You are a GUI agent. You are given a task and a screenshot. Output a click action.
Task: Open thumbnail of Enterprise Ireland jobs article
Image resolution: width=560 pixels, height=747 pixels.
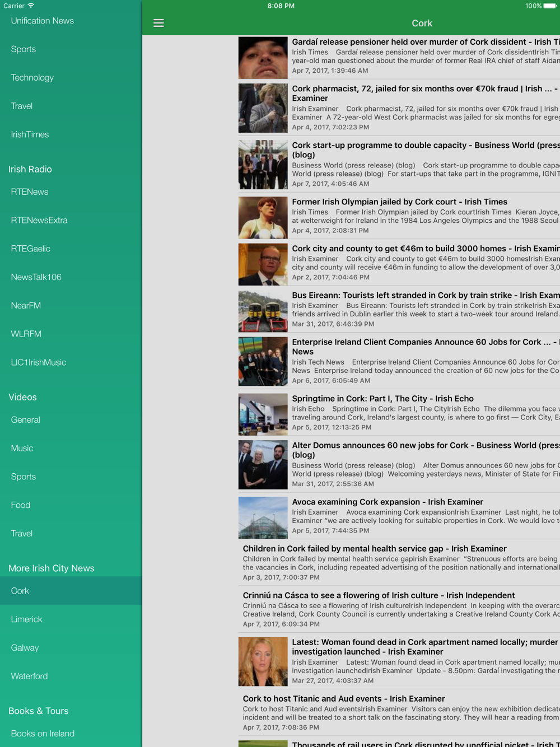coord(263,361)
